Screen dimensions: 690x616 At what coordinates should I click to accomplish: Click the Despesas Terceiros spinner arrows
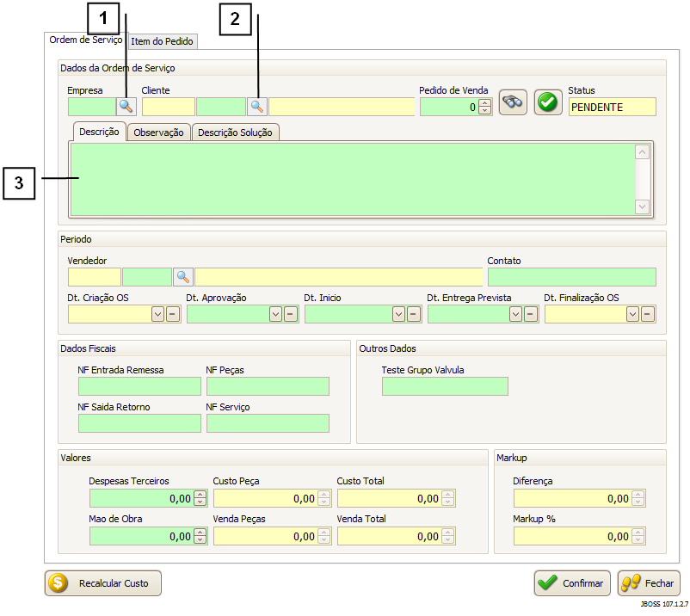(x=200, y=498)
